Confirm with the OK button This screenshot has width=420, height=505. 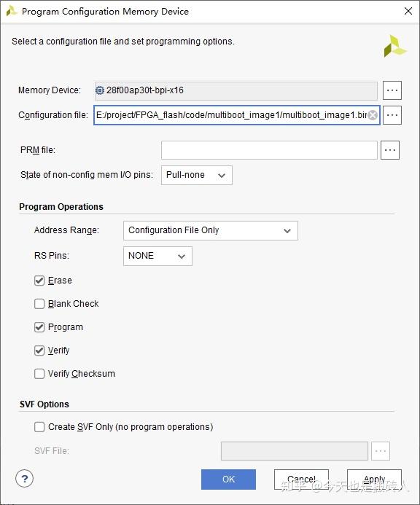tap(228, 479)
